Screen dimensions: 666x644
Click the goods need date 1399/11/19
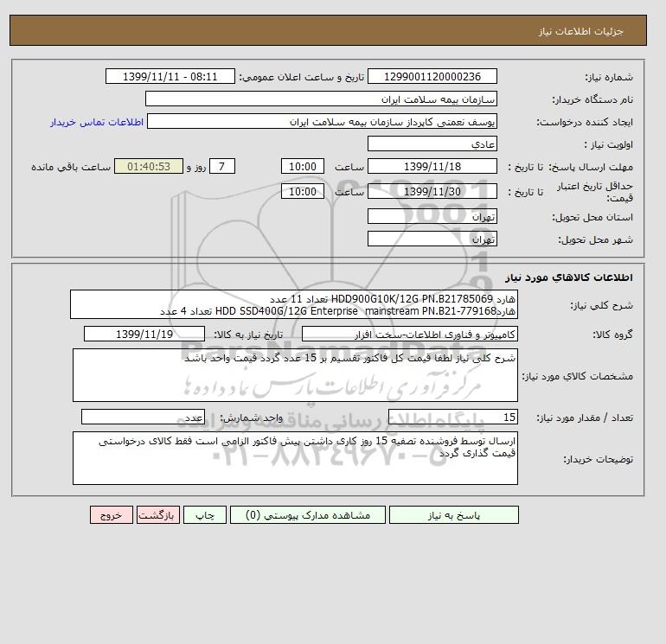(x=144, y=334)
